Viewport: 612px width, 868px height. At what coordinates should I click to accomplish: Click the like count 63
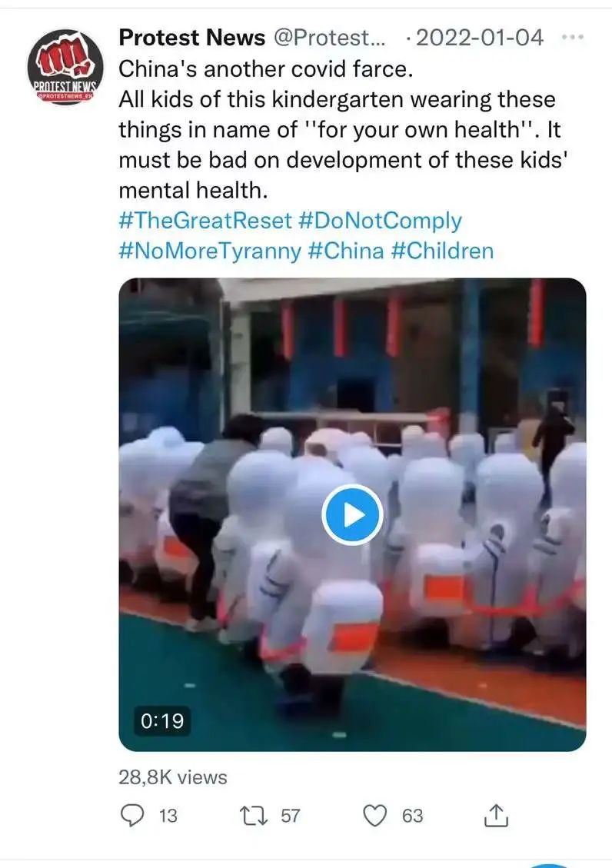412,816
